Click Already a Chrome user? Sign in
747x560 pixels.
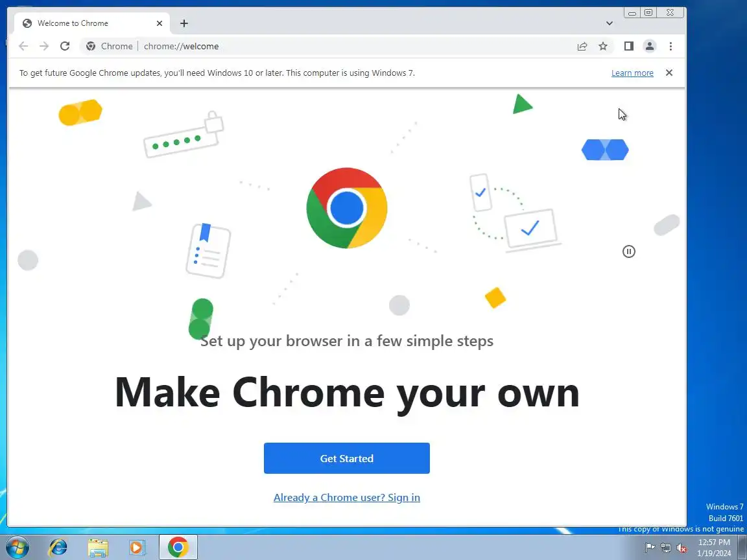point(347,498)
